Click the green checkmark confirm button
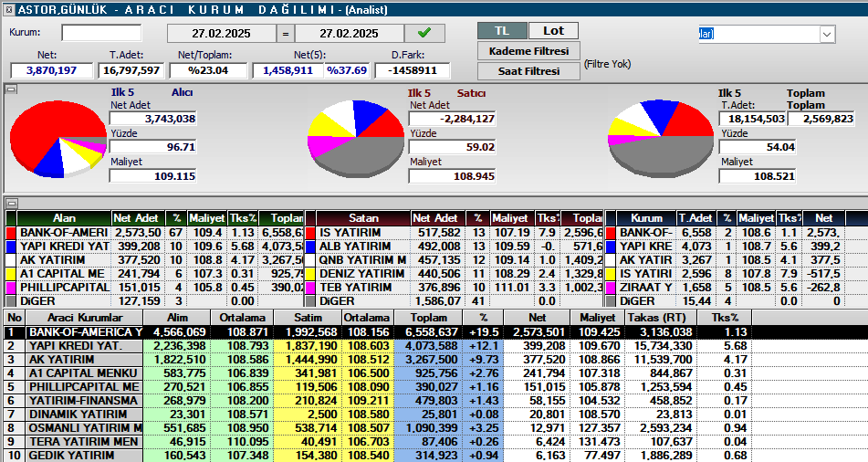 click(424, 33)
